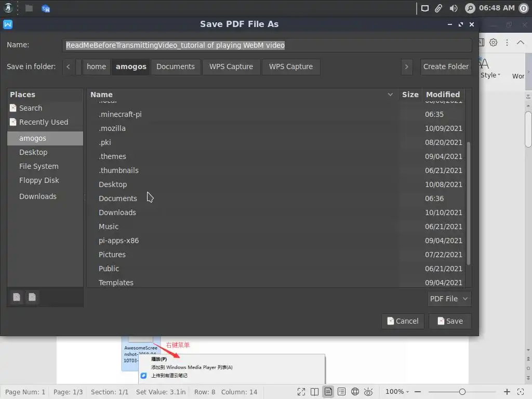The width and height of the screenshot is (532, 399).
Task: Open the search magnifier tray icon
Action: click(470, 8)
